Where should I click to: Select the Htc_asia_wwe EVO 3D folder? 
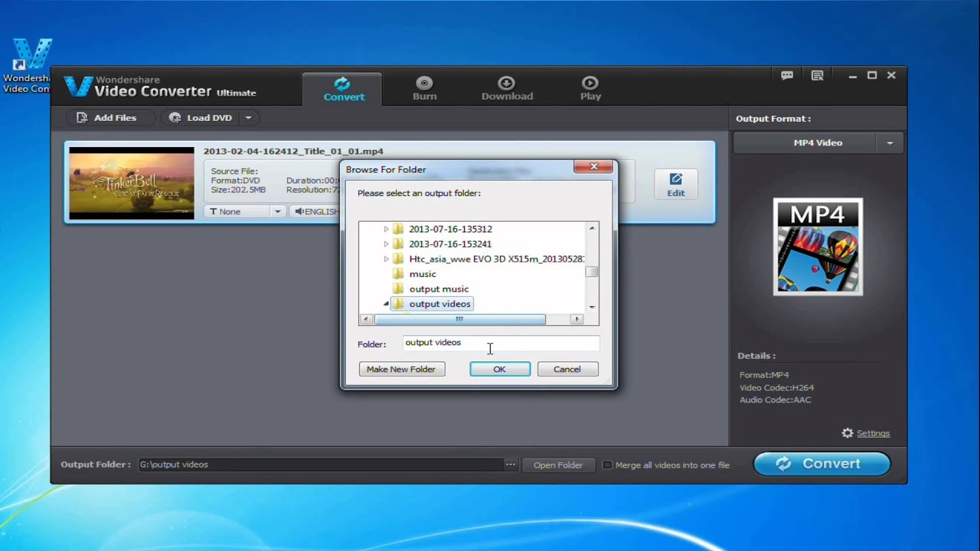click(496, 259)
